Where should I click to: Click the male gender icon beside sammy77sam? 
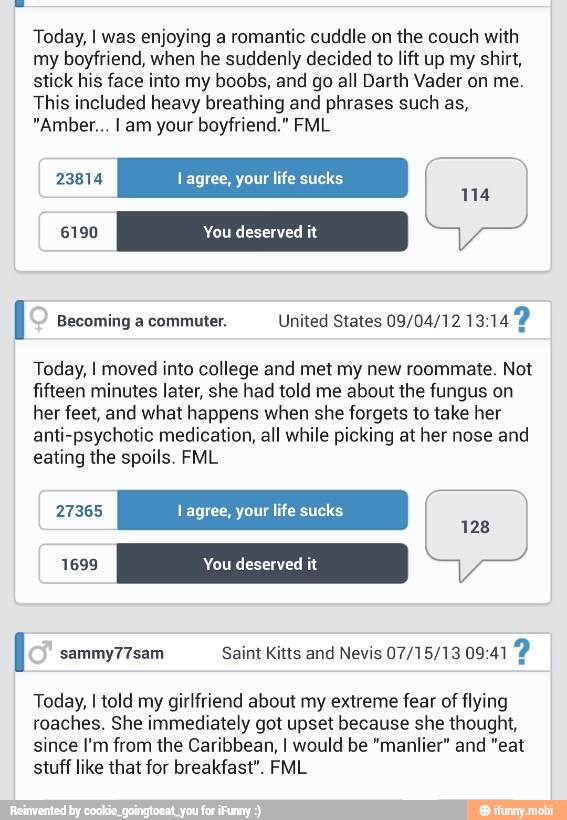coord(40,653)
